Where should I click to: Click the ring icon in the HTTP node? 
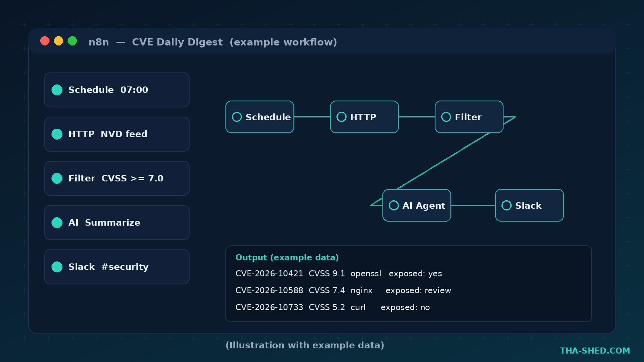point(342,117)
